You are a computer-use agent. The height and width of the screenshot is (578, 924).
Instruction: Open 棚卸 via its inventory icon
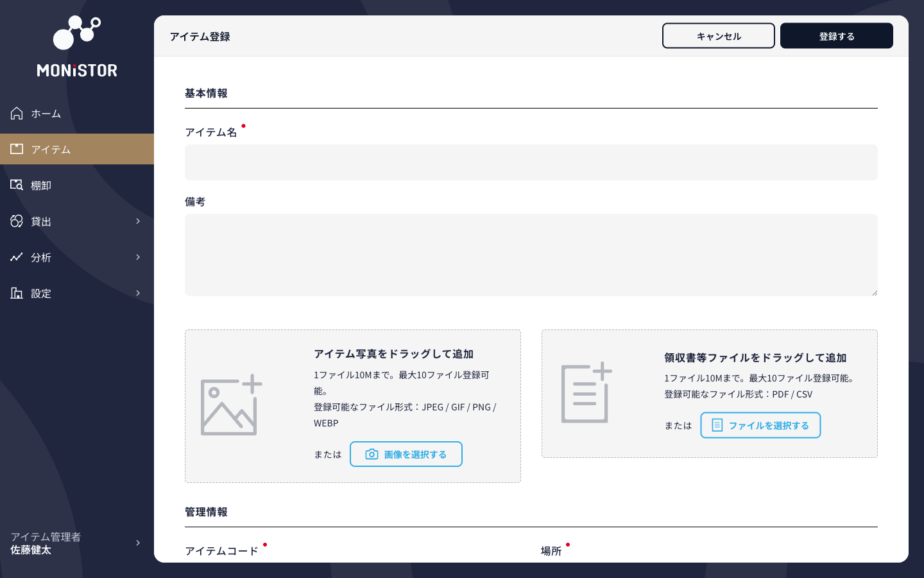point(16,185)
